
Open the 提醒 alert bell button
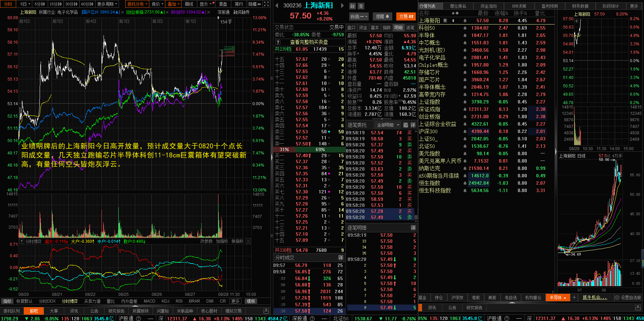coord(382,16)
